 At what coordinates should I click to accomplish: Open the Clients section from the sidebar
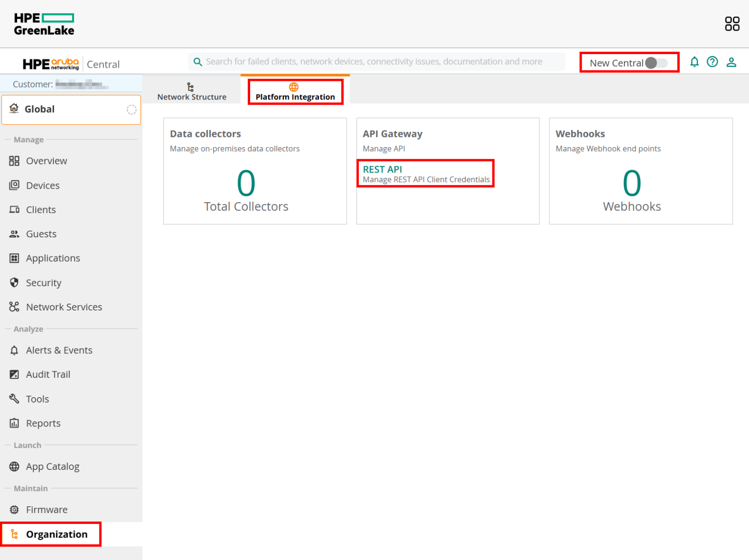tap(40, 210)
